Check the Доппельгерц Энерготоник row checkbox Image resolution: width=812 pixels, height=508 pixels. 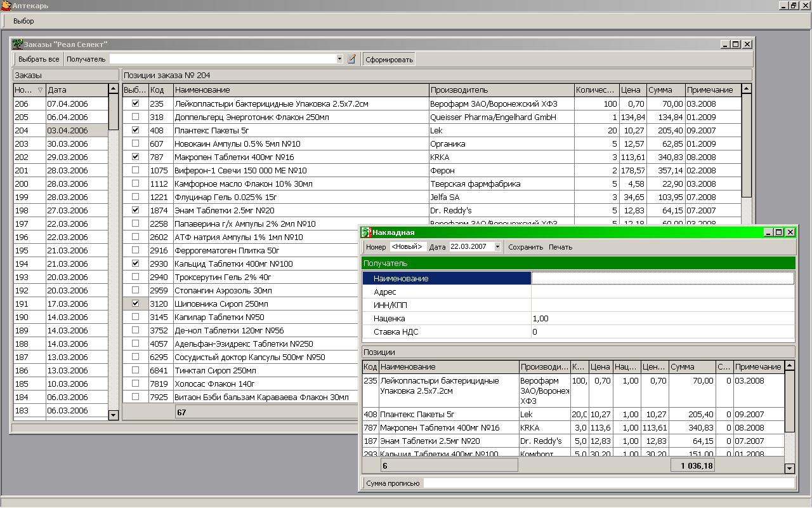(135, 117)
